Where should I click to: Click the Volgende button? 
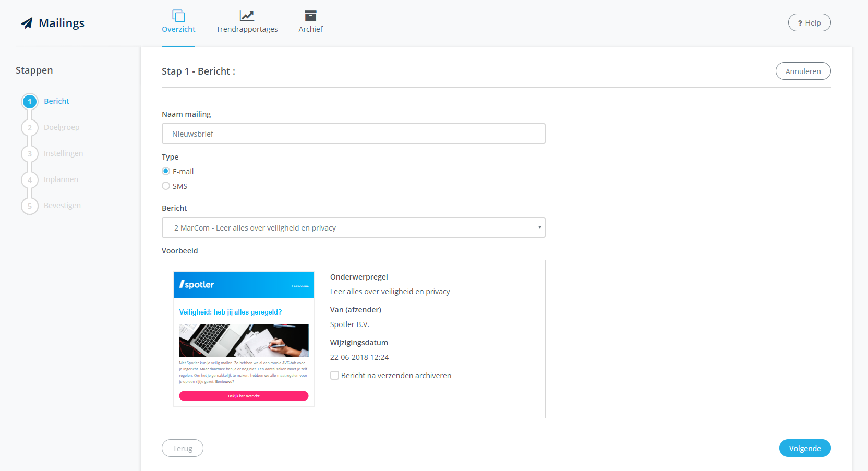(805, 448)
